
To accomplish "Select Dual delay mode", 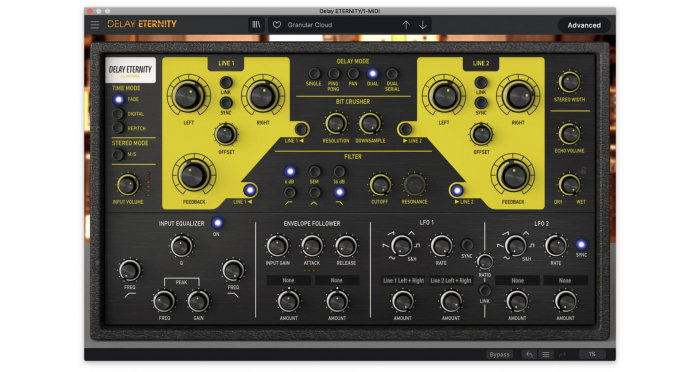I will point(372,74).
